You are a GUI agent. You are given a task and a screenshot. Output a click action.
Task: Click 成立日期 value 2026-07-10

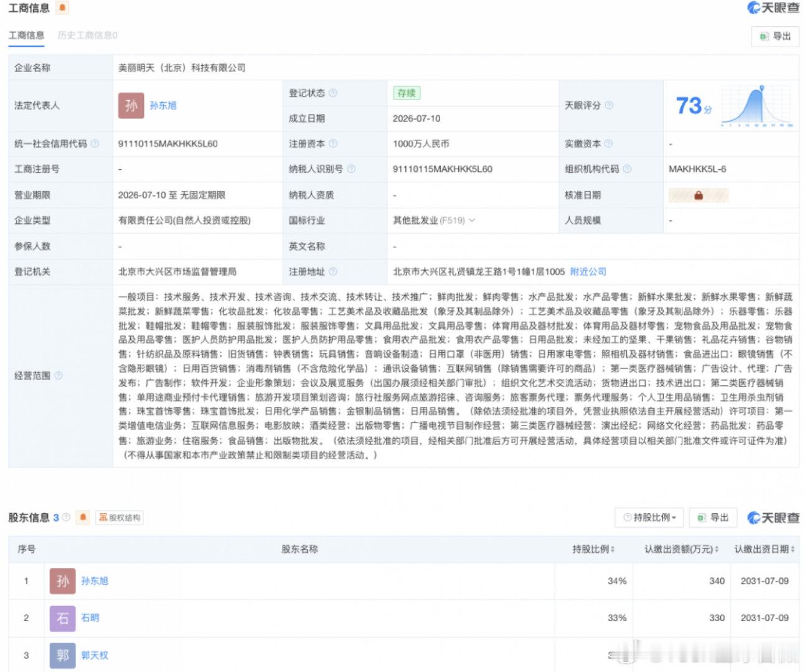point(417,118)
